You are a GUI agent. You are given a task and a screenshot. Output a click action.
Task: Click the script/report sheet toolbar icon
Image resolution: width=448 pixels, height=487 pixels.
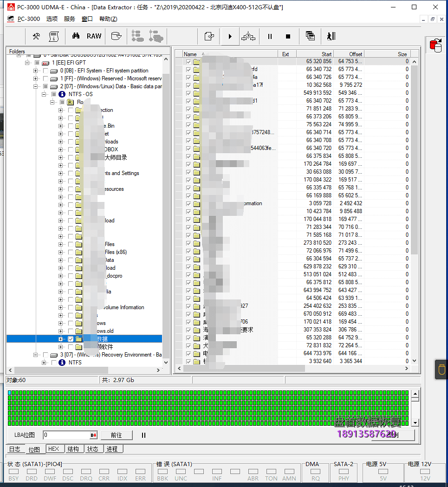pos(54,36)
